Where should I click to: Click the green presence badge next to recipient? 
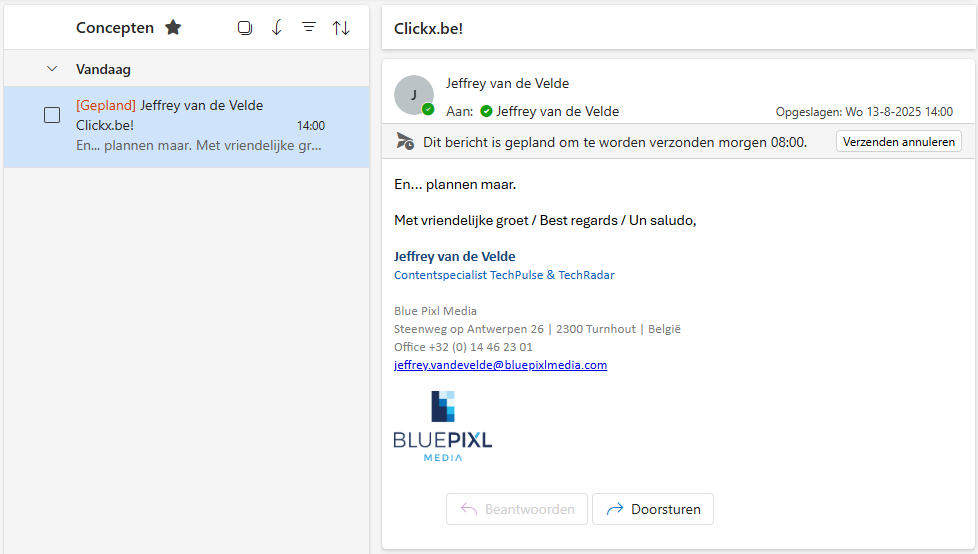(487, 111)
